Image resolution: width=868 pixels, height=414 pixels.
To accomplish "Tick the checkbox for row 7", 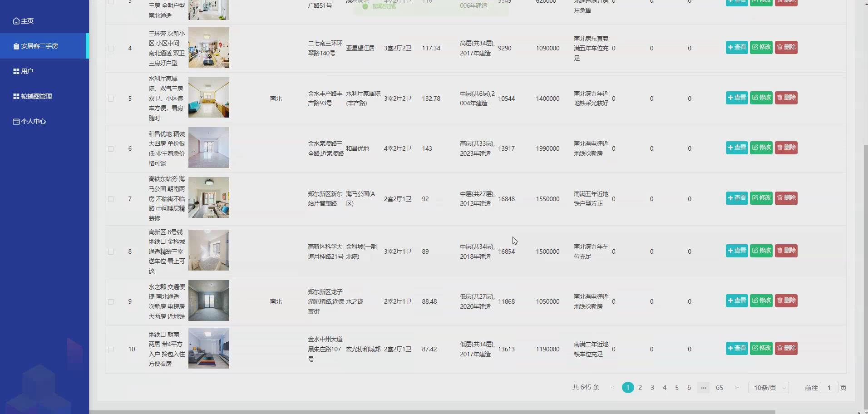I will [x=111, y=199].
